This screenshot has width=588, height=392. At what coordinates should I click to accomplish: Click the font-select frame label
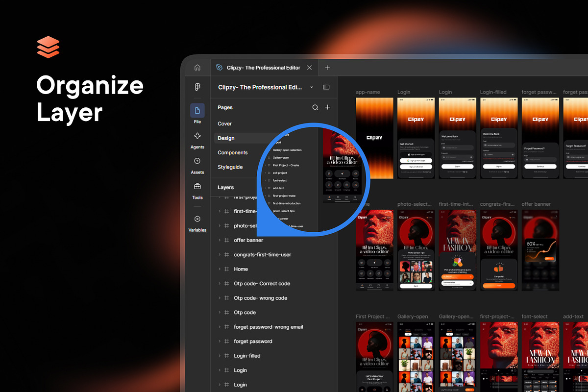click(535, 317)
